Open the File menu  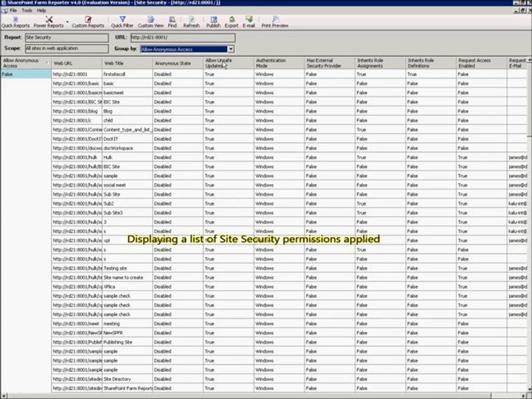coord(13,11)
